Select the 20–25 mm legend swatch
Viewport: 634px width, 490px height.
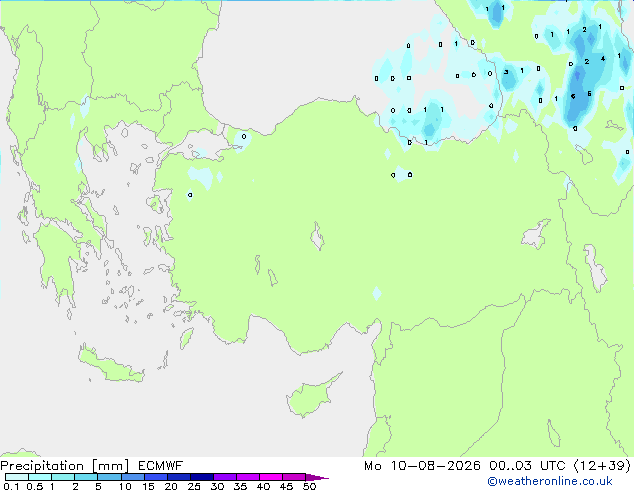[179, 477]
